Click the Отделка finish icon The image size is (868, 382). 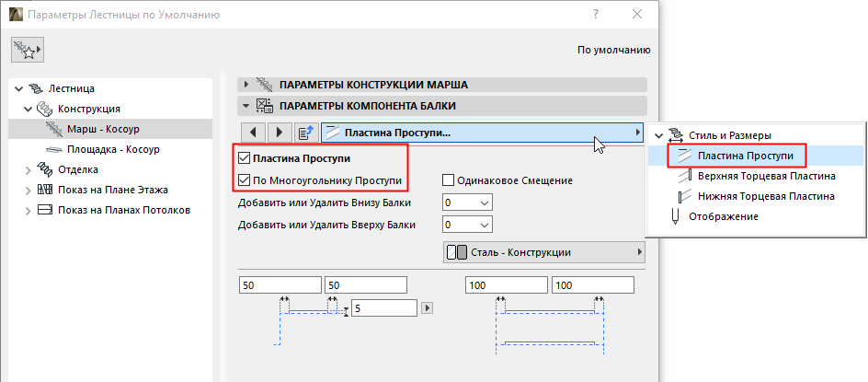(43, 169)
